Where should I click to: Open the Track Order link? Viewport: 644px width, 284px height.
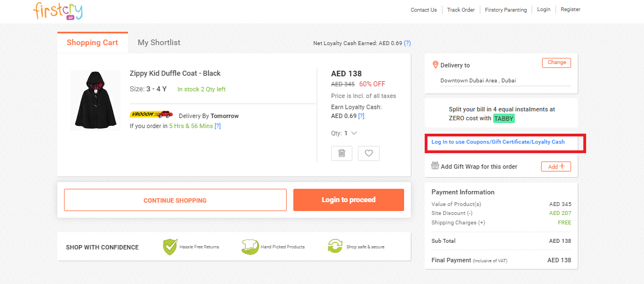pos(461,10)
